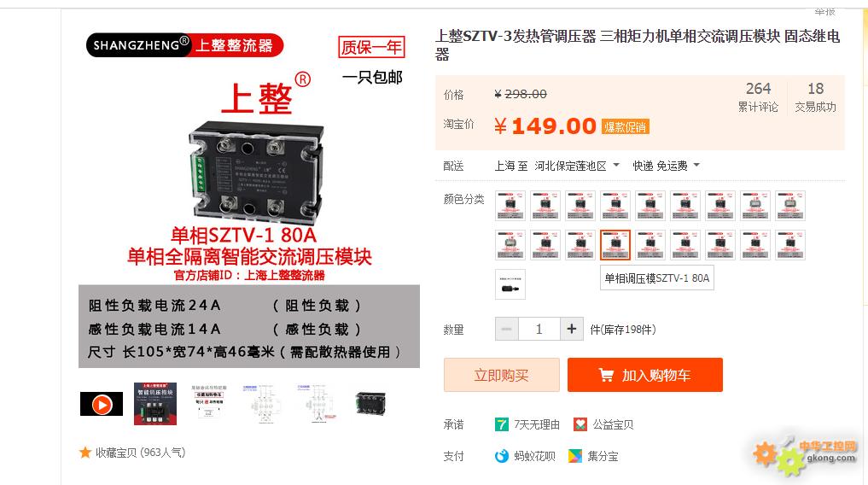Open the 快递 免运费 shipping dropdown
Image resolution: width=868 pixels, height=485 pixels.
coord(666,166)
